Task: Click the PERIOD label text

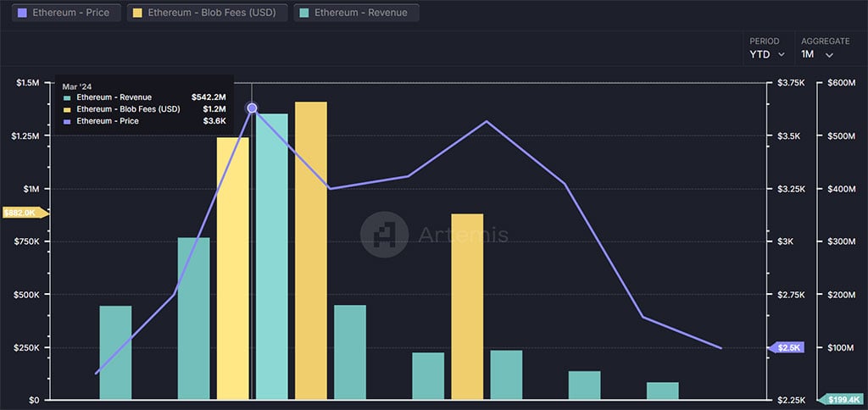Action: click(765, 42)
